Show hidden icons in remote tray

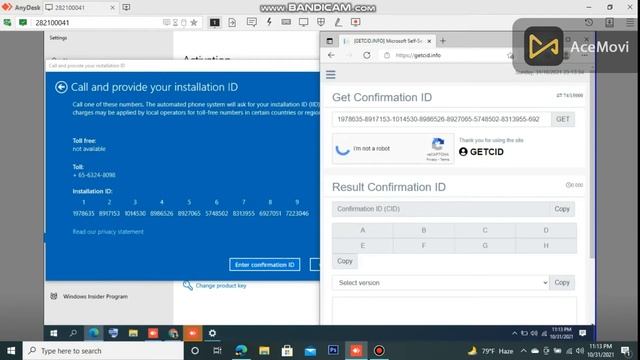point(514,333)
